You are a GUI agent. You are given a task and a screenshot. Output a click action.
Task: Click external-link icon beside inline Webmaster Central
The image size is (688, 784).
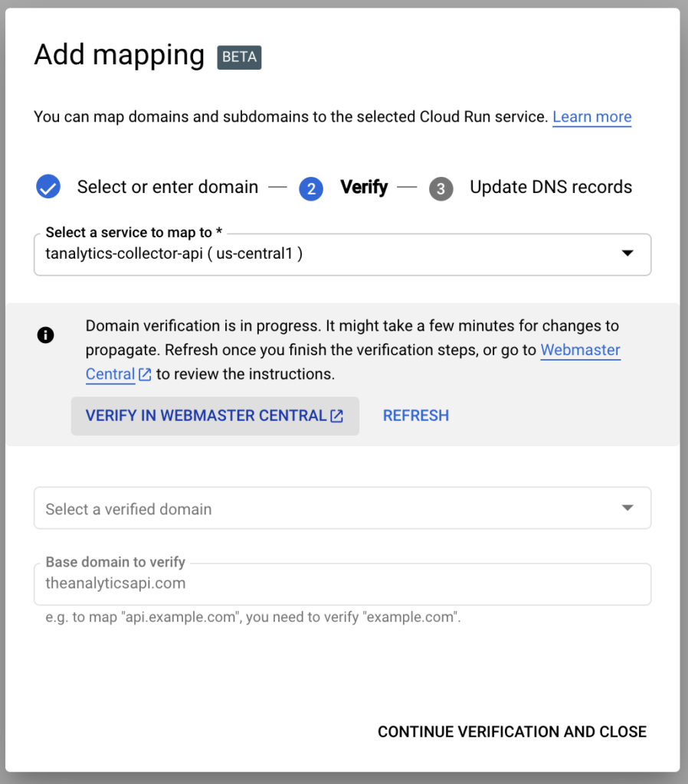pos(145,374)
